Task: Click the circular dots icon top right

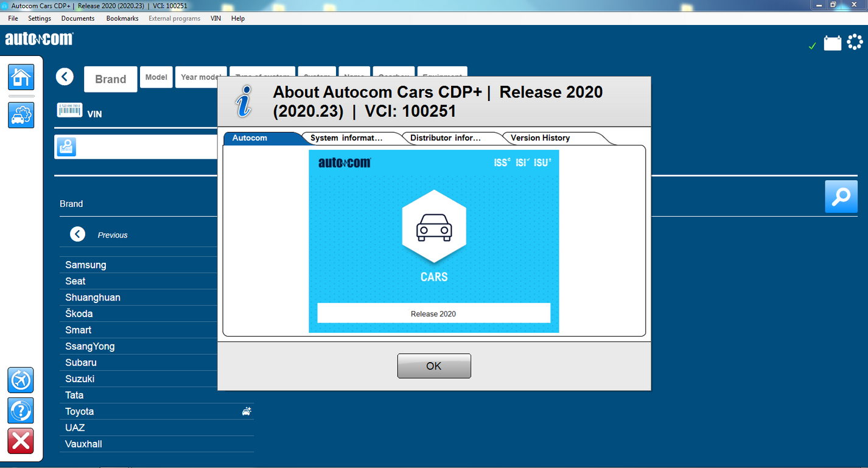Action: pyautogui.click(x=855, y=42)
